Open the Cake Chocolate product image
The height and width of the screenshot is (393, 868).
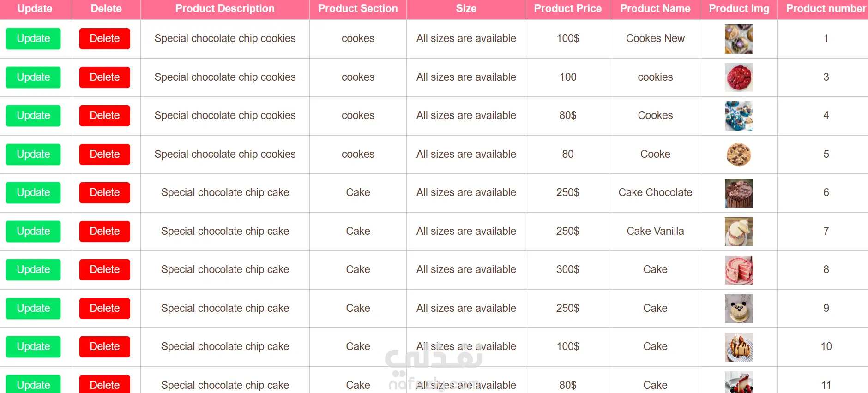[x=739, y=193]
